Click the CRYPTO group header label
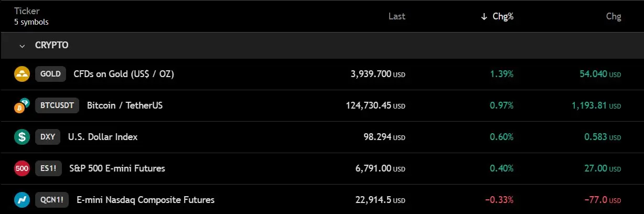The image size is (644, 214). [51, 46]
